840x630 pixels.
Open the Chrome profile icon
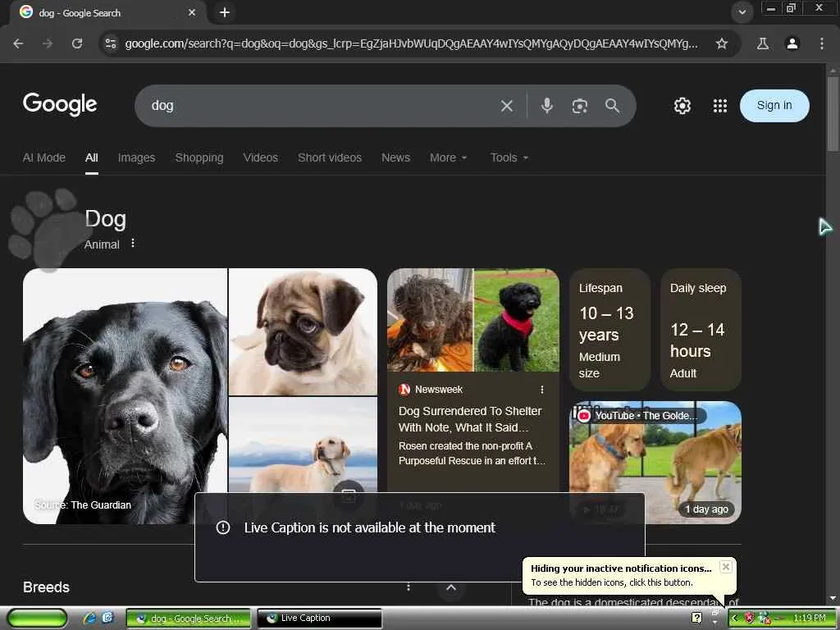click(792, 43)
